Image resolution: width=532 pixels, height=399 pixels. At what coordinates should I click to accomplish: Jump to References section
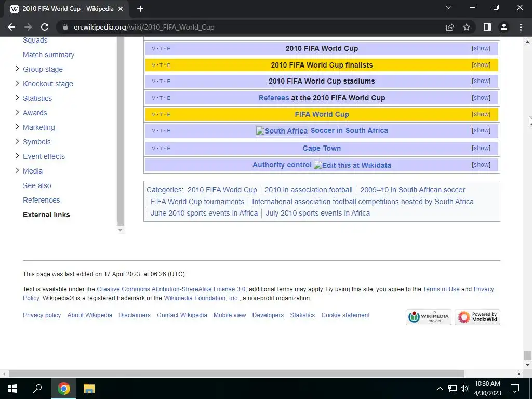[42, 200]
